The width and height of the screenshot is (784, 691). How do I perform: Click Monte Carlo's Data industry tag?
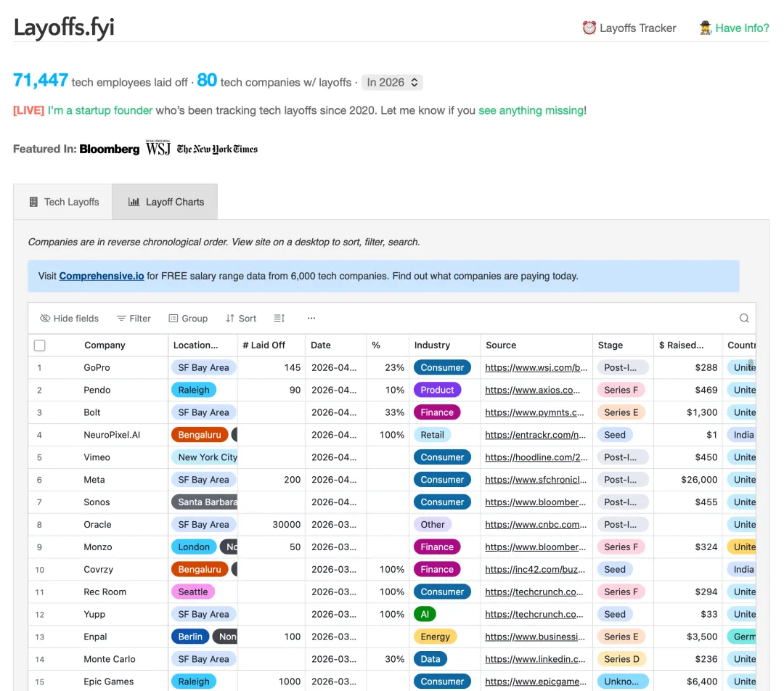coord(430,660)
